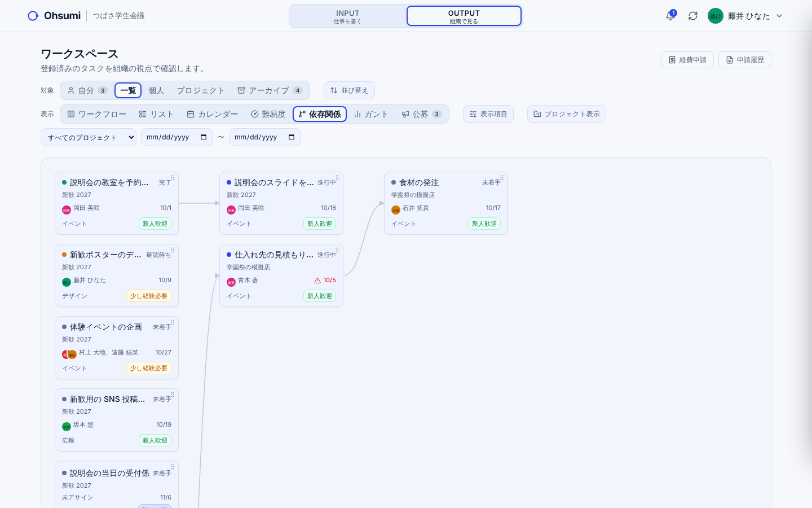Switch to OUTPUT 組織で見る mode
The height and width of the screenshot is (508, 812).
click(x=464, y=16)
